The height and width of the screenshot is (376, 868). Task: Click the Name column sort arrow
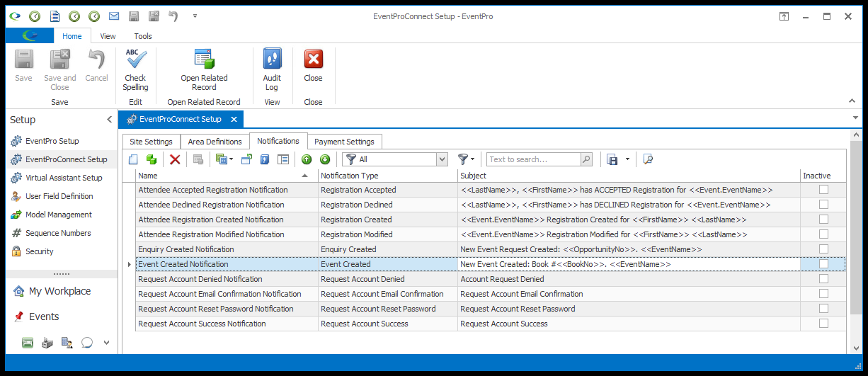click(305, 176)
